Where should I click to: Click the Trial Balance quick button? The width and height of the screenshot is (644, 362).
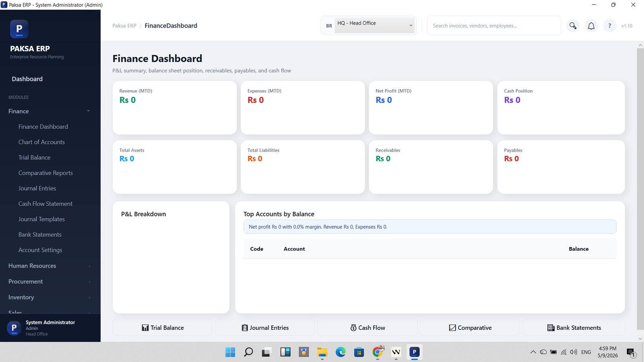point(162,327)
